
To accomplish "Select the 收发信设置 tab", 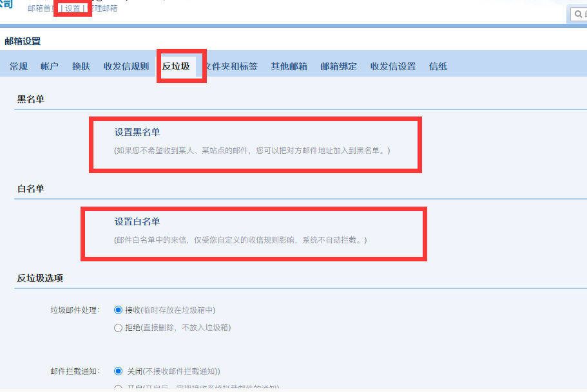I will point(392,66).
